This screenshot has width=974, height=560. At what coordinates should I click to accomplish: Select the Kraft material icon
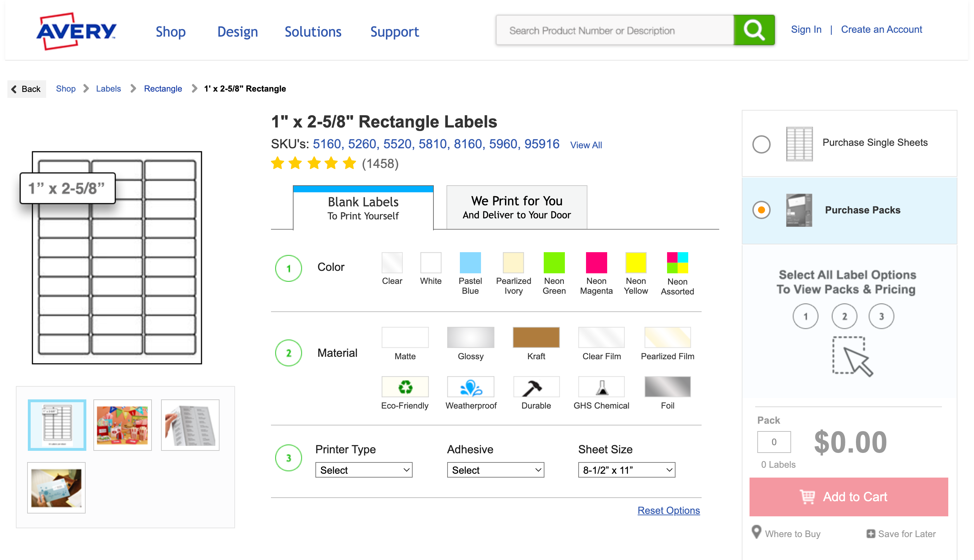click(536, 337)
